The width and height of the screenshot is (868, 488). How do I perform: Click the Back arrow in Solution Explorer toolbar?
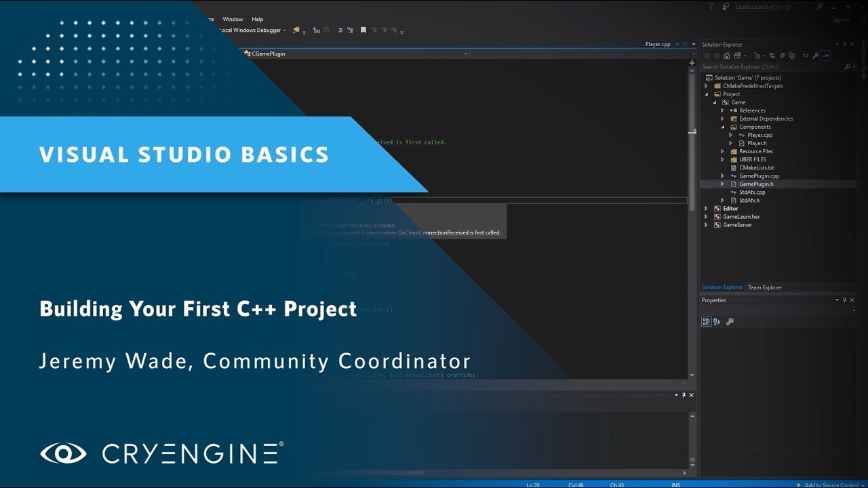707,56
